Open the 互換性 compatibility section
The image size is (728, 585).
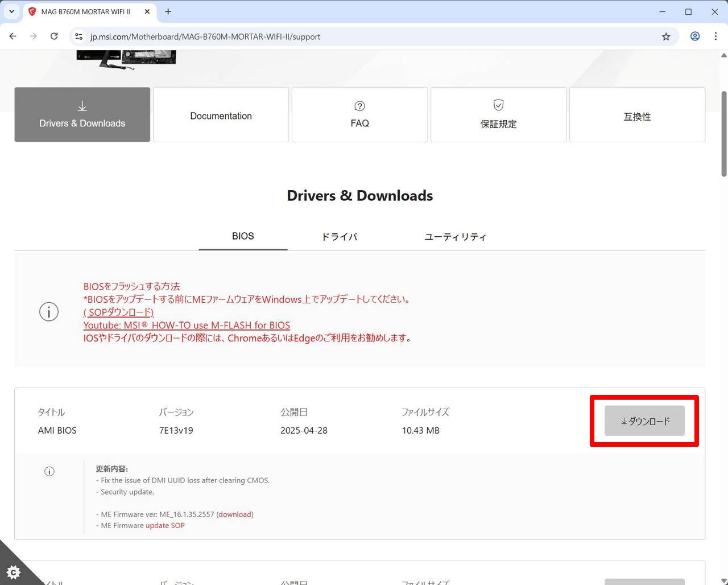(x=637, y=114)
